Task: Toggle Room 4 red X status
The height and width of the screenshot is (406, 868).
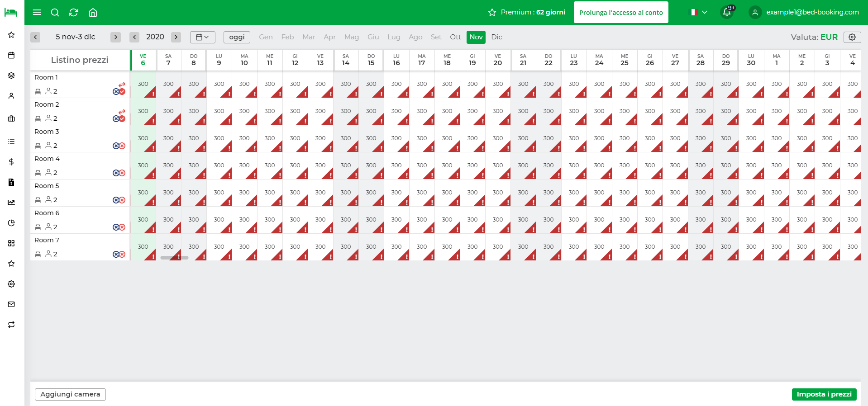Action: pyautogui.click(x=122, y=173)
